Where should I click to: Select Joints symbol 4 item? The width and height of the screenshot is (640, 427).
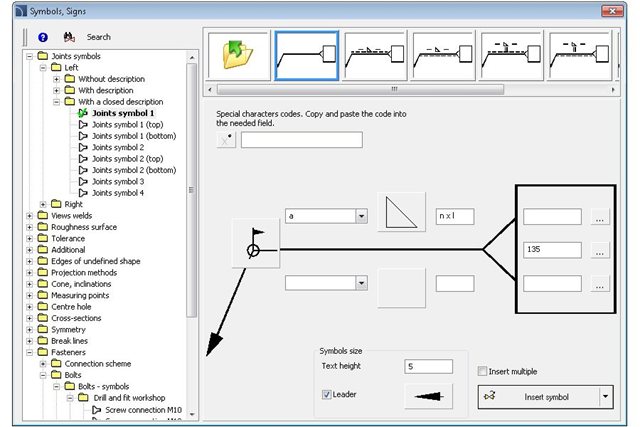[x=118, y=193]
